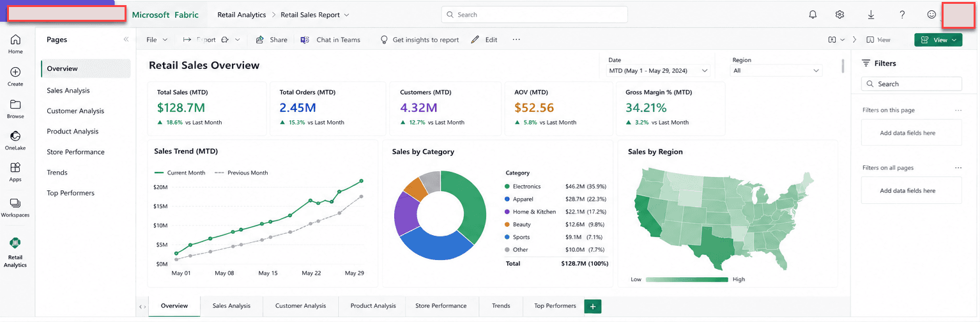
Task: Click the pencil Edit icon
Action: (475, 40)
